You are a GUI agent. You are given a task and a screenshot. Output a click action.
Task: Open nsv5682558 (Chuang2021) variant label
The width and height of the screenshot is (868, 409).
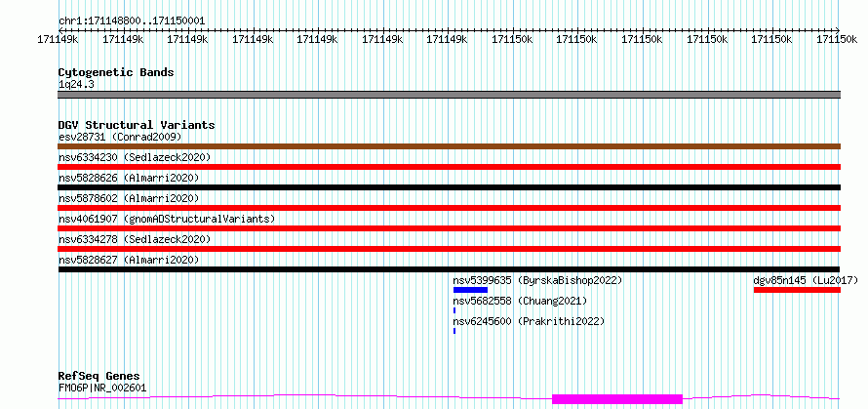click(520, 301)
